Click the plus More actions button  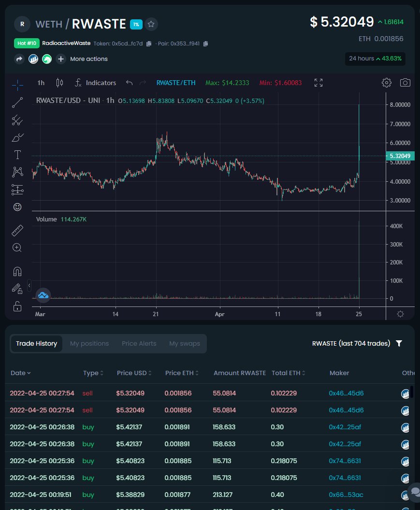pyautogui.click(x=61, y=59)
